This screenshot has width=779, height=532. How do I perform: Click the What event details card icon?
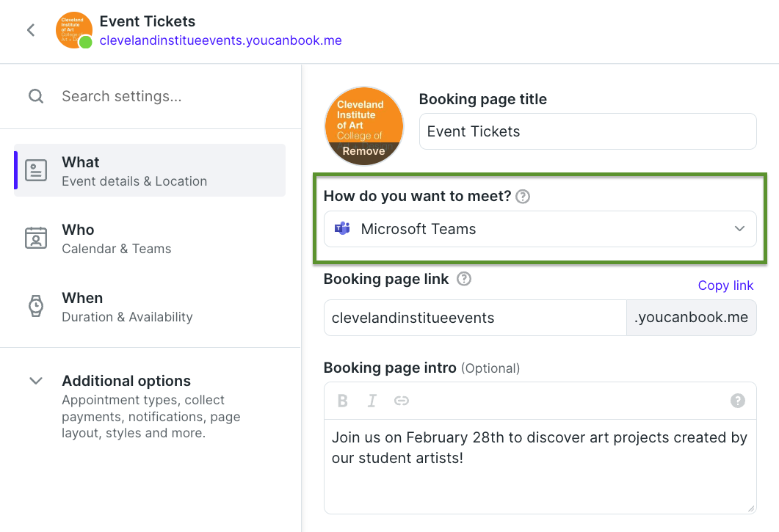[x=36, y=170]
